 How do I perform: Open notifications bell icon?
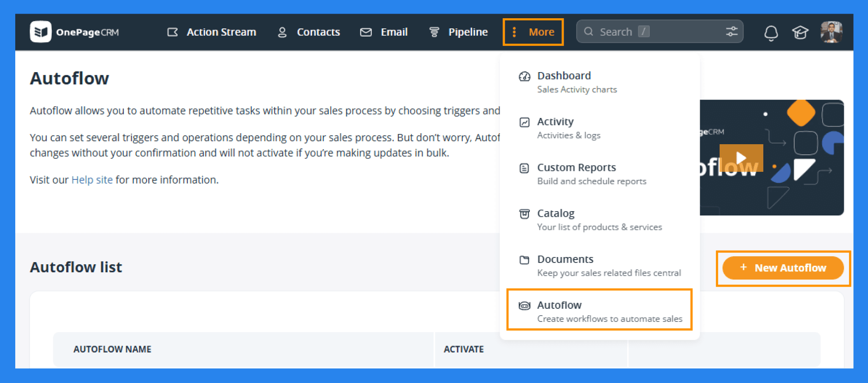tap(771, 33)
